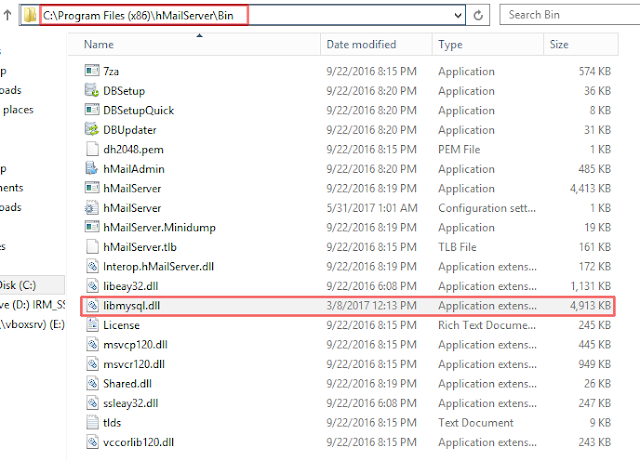
Task: Click the tlds text document icon
Action: point(92,423)
